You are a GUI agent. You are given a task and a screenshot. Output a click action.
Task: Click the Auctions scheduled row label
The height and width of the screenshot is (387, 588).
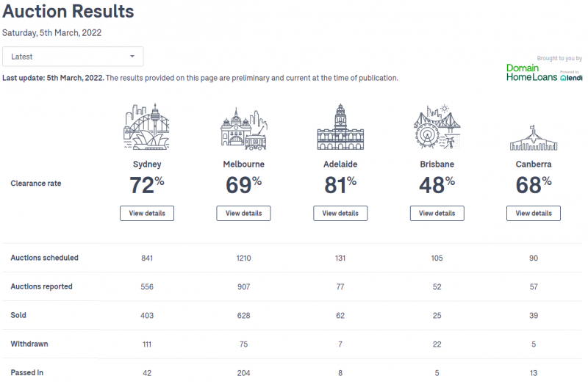point(44,258)
